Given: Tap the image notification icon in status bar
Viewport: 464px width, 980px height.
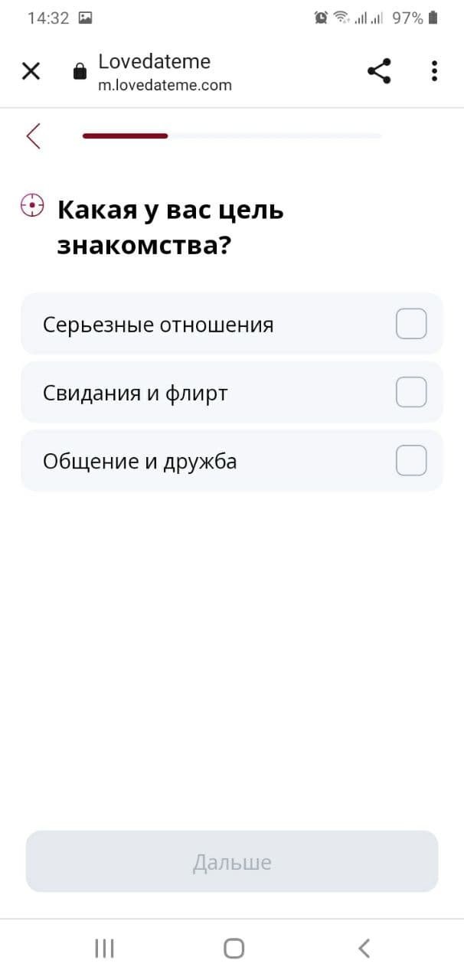Looking at the screenshot, I should [86, 18].
